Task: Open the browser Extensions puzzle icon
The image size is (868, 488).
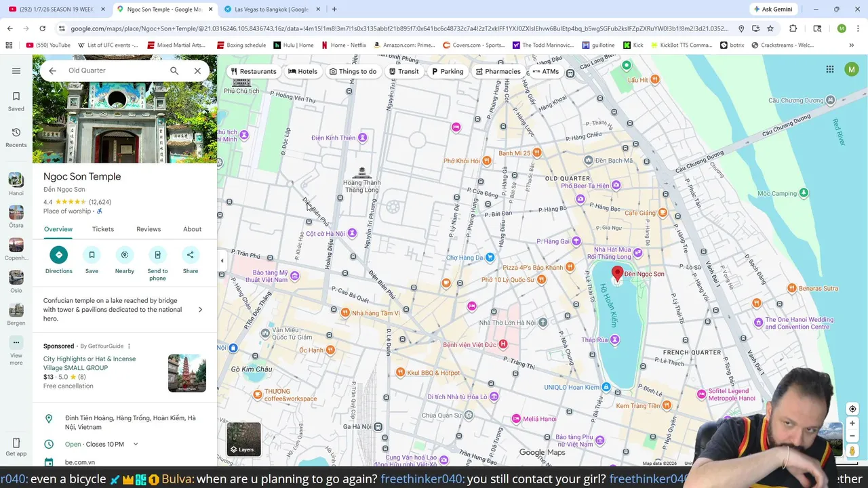Action: tap(793, 28)
